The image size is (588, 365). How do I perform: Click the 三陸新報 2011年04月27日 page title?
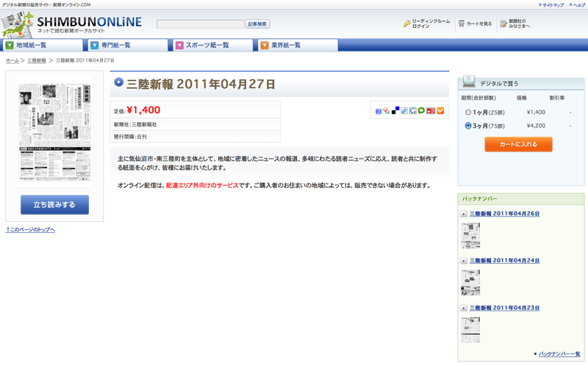(x=201, y=84)
